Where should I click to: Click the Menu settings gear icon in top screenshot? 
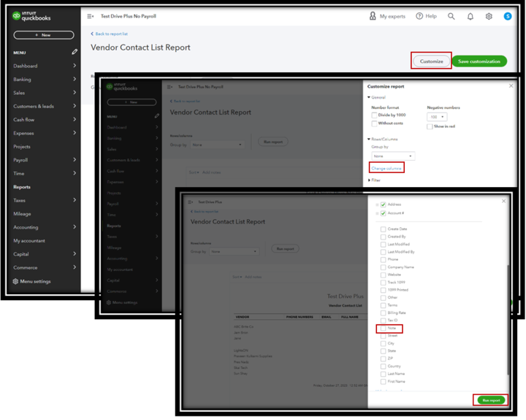click(x=15, y=281)
